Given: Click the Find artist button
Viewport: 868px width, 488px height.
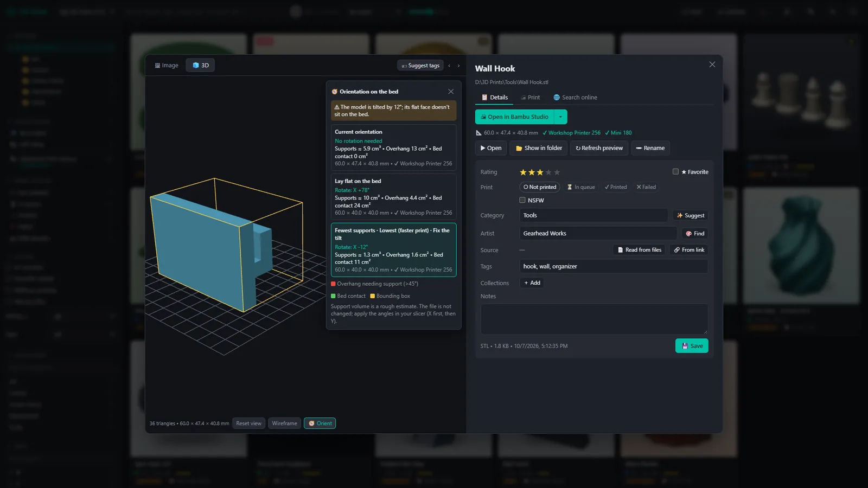Looking at the screenshot, I should point(695,234).
